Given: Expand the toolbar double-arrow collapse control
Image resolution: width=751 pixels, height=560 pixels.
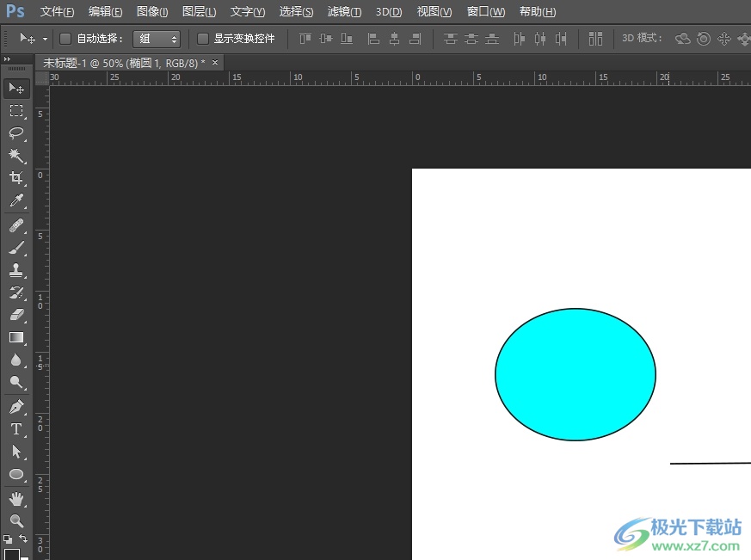Looking at the screenshot, I should pos(8,59).
